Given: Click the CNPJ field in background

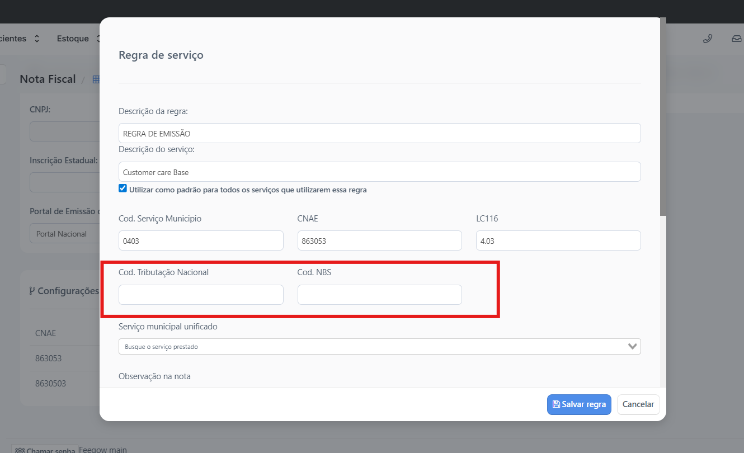Looking at the screenshot, I should [65, 131].
